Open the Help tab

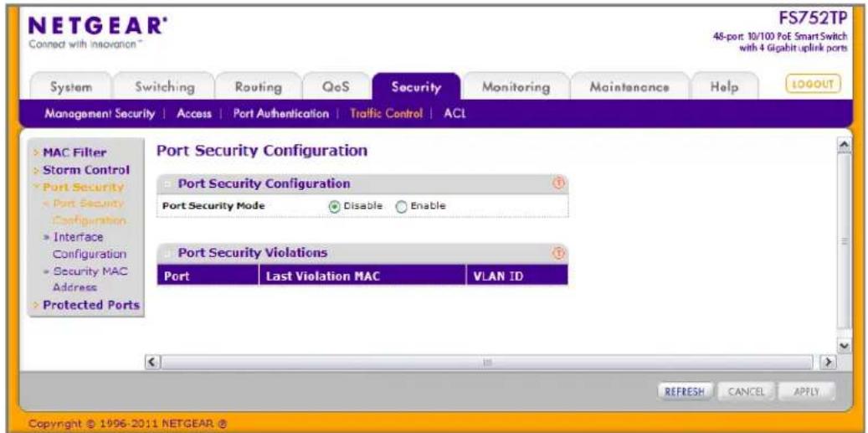pos(725,87)
